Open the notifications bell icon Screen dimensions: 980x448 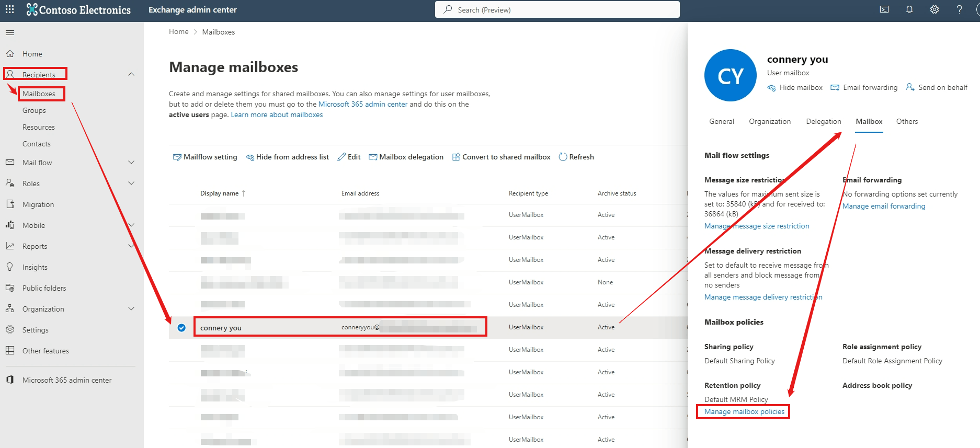909,9
